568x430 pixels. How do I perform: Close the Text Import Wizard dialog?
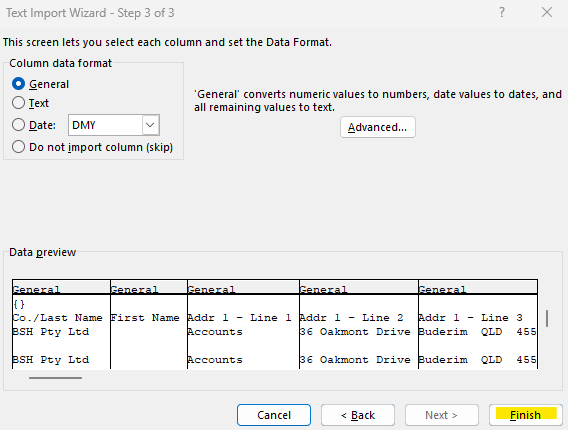pos(547,13)
